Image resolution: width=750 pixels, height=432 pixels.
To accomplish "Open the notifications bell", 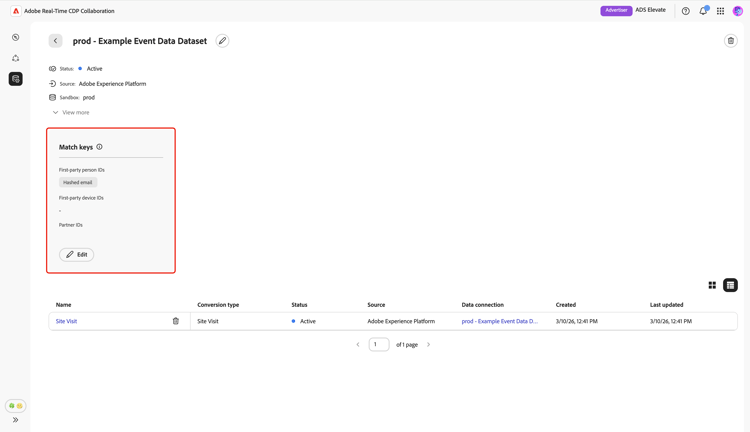I will [x=703, y=11].
